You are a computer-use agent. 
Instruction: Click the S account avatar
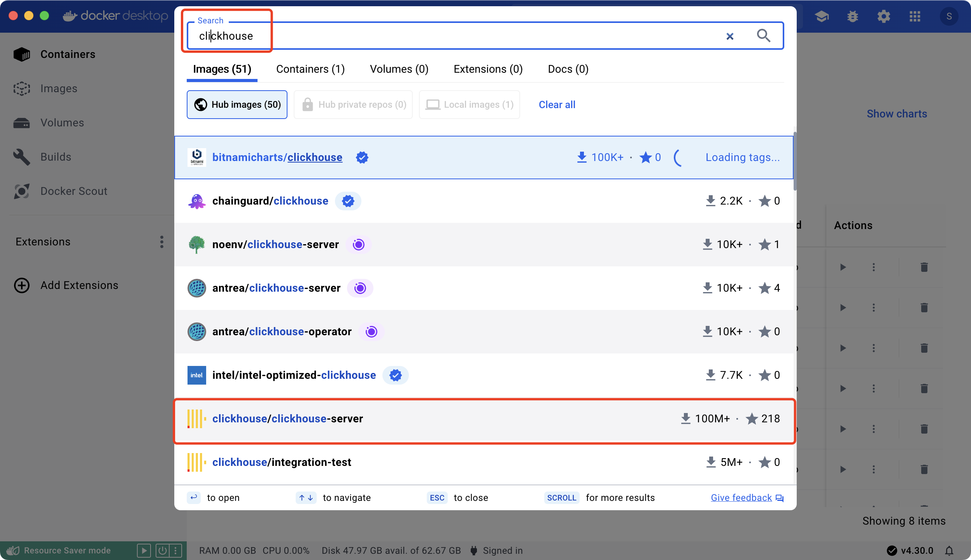[x=949, y=16]
